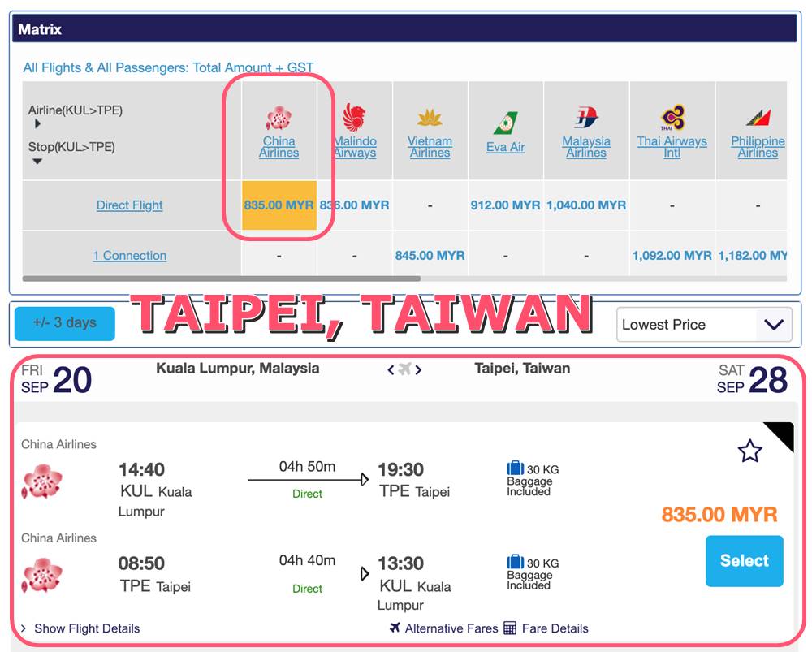
Task: Click the Thai Airways Intl logo
Action: [672, 117]
